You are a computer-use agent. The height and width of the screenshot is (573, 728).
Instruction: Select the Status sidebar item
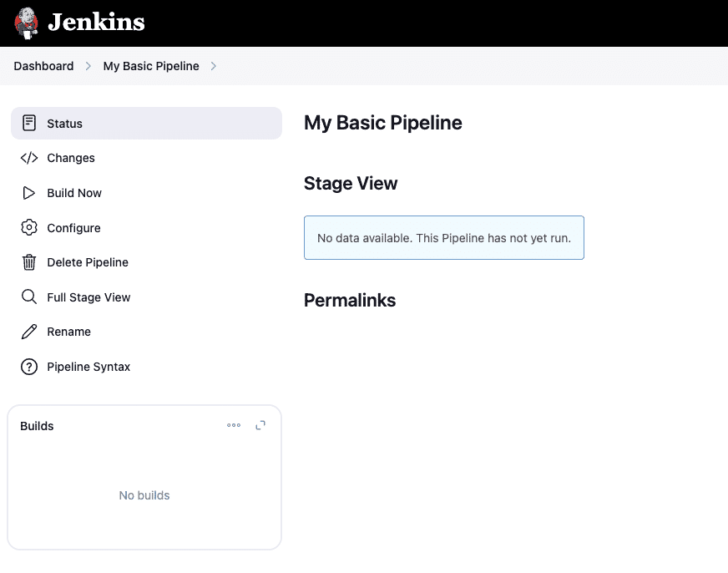pos(146,123)
